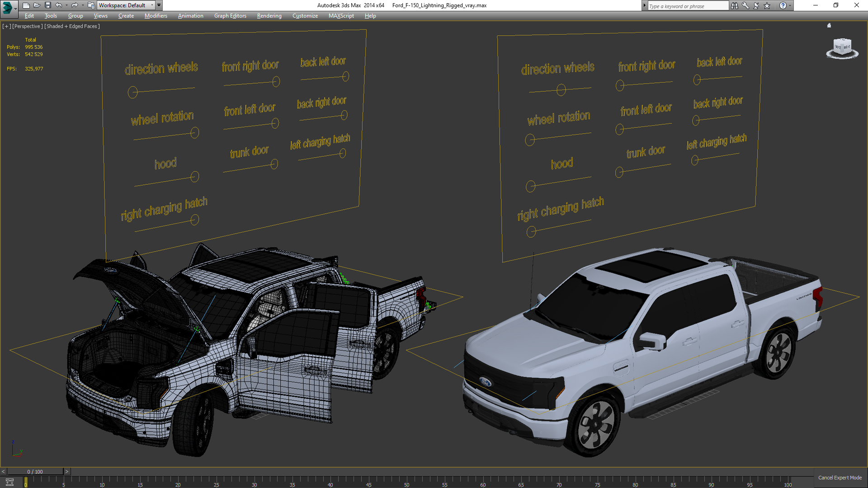Save the scene with the floppy icon
The width and height of the screenshot is (868, 488).
point(47,5)
